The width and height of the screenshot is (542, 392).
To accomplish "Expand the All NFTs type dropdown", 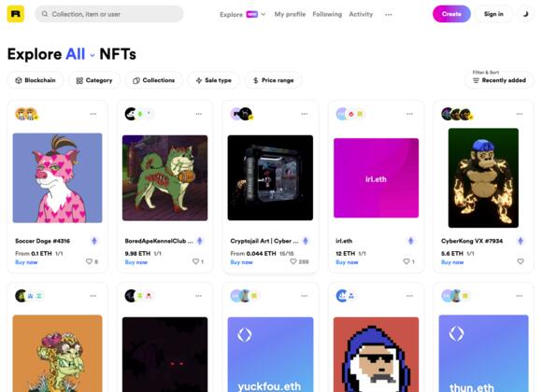I will pos(79,54).
